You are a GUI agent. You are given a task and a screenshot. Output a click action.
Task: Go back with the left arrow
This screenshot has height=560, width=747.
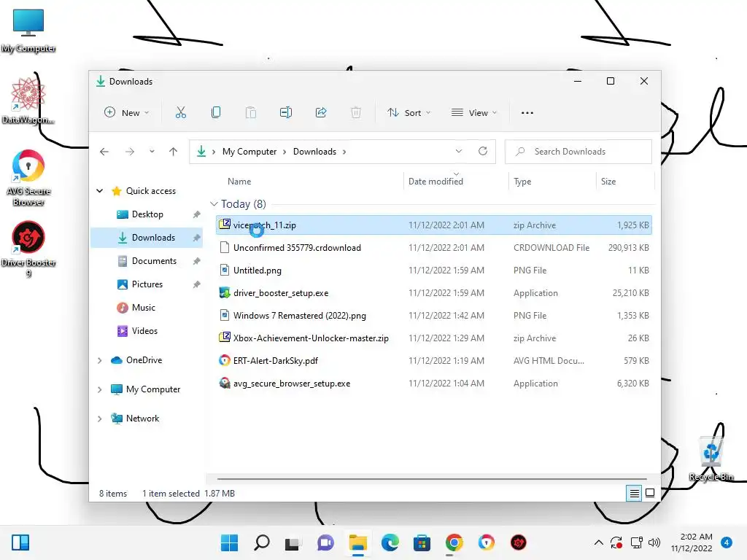click(x=104, y=152)
